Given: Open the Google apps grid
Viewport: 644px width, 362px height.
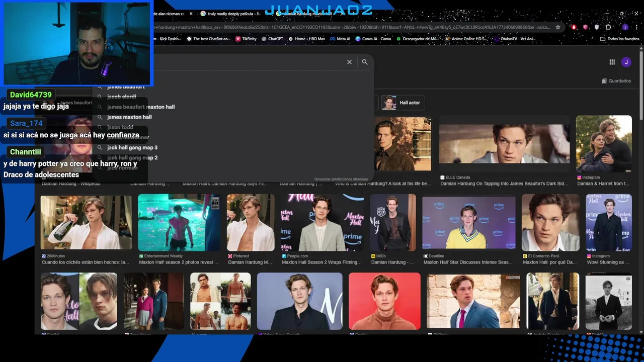Looking at the screenshot, I should tap(612, 62).
